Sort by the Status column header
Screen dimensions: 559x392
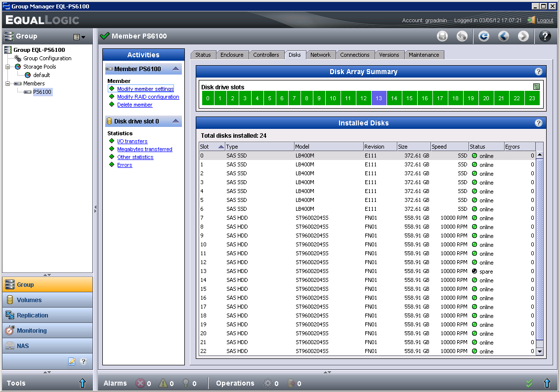486,147
